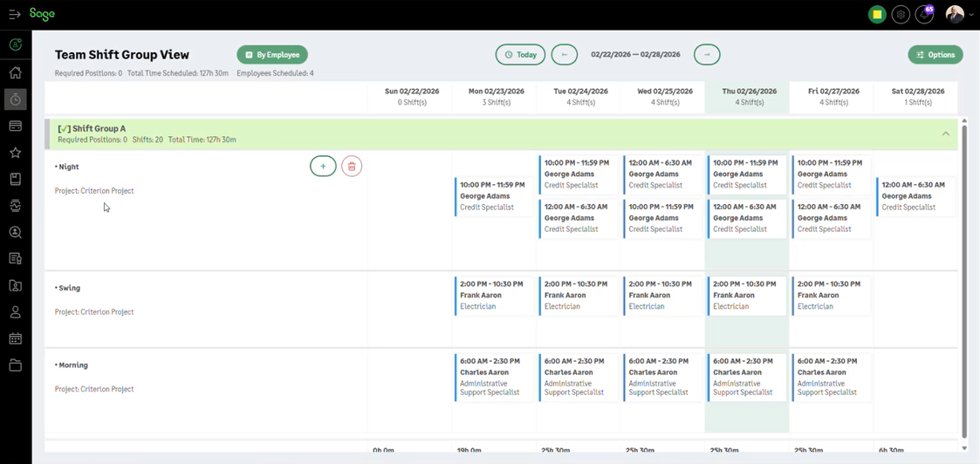Open the file folder sidebar icon

16,365
